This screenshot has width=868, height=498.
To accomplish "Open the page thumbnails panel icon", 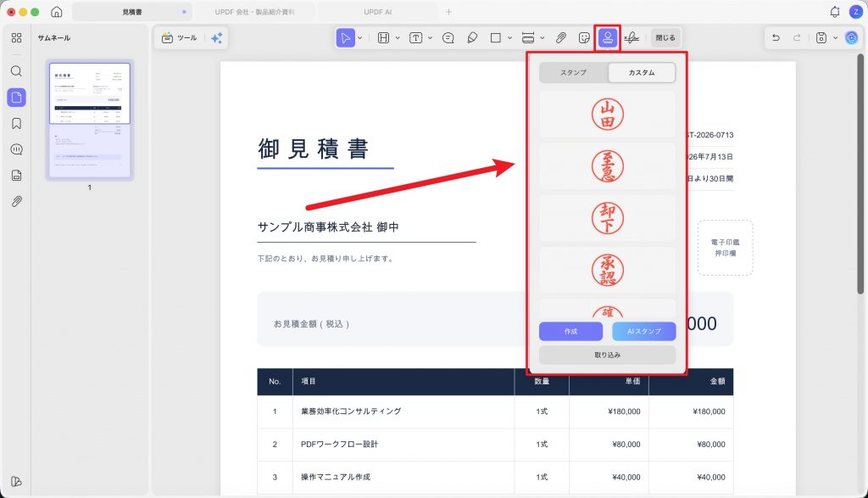I will (x=17, y=98).
